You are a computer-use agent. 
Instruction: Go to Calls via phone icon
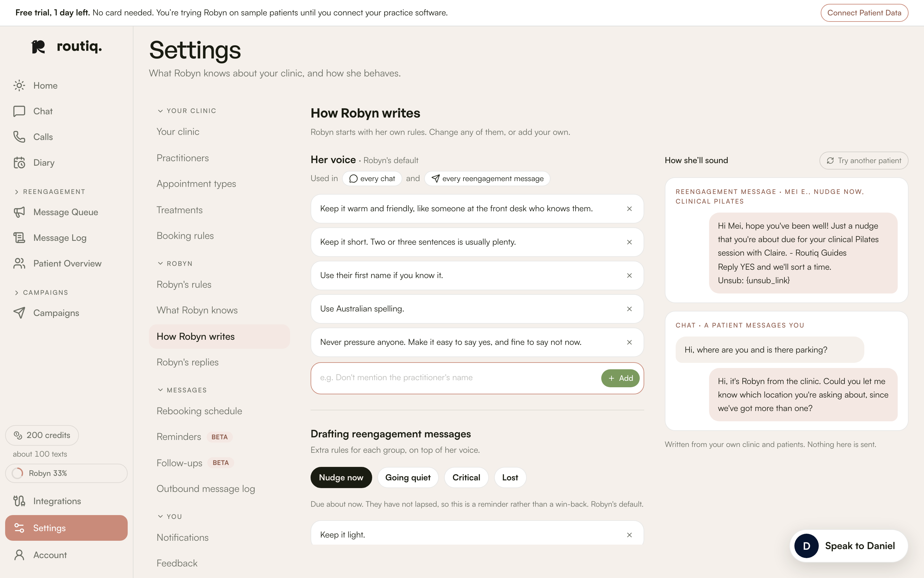click(x=19, y=136)
